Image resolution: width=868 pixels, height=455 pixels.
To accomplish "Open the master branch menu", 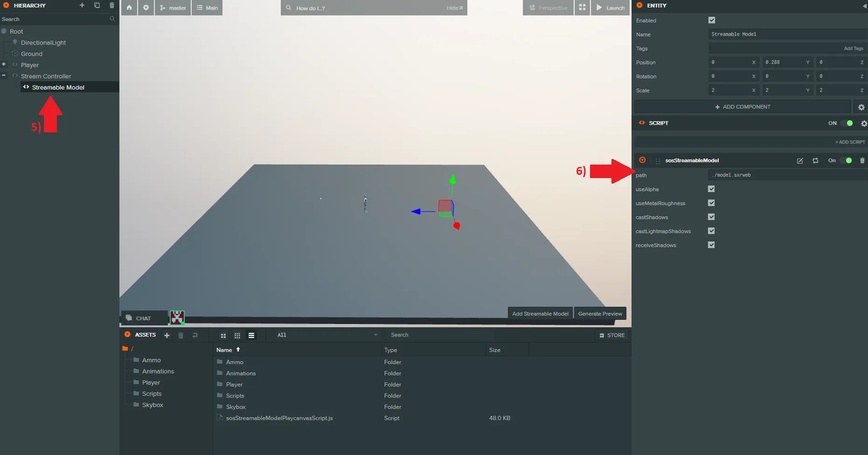I will (x=173, y=8).
